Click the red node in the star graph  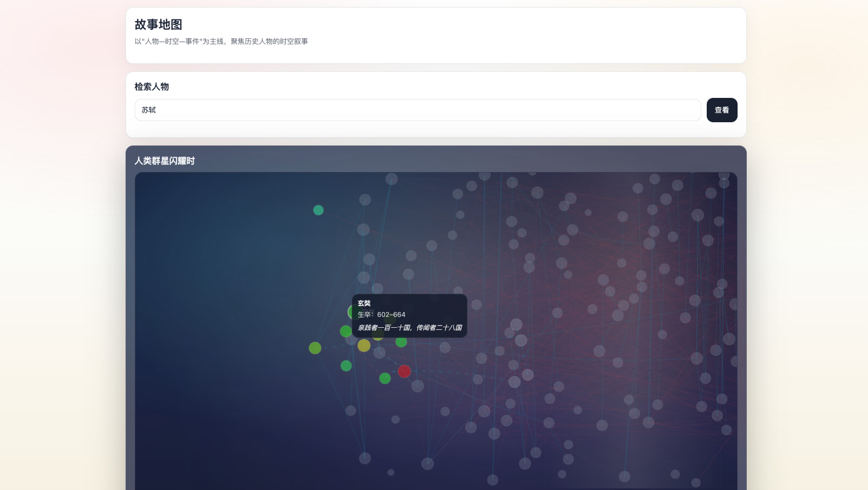coord(404,371)
